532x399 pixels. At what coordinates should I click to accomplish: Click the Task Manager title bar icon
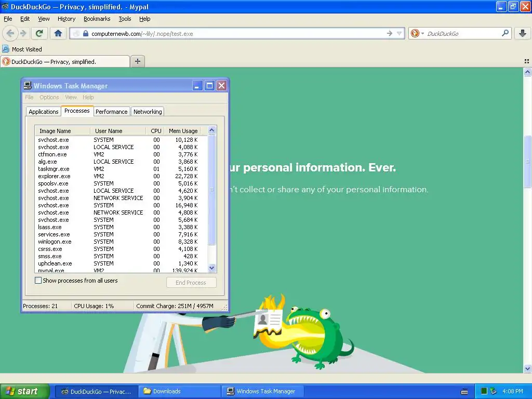click(x=28, y=86)
